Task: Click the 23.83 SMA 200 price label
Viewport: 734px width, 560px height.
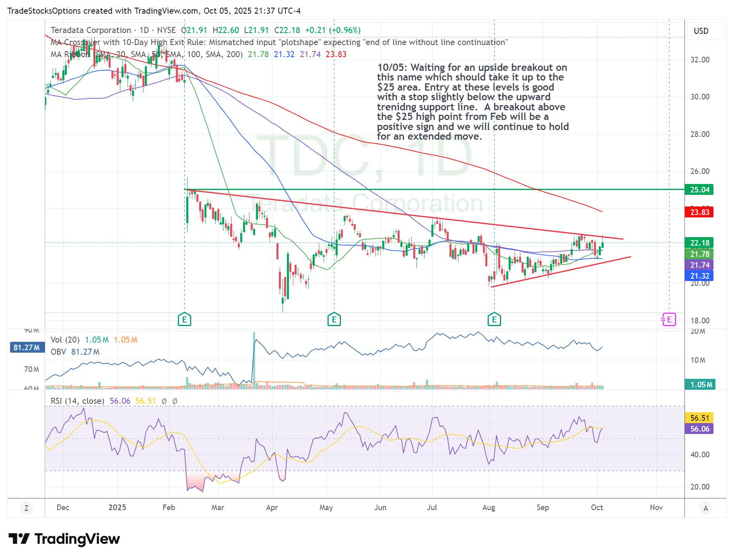Action: [x=699, y=212]
